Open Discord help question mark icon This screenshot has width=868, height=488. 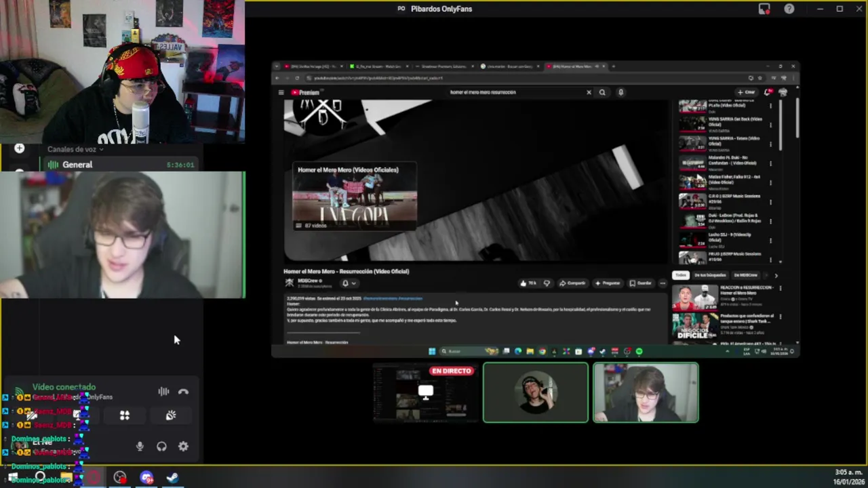tap(789, 9)
